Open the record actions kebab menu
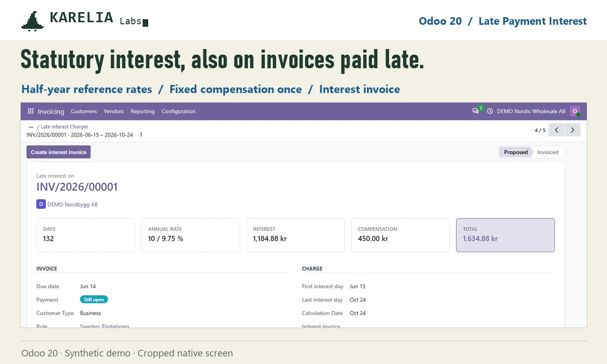Screen dimensions: 607x364 click(x=141, y=135)
